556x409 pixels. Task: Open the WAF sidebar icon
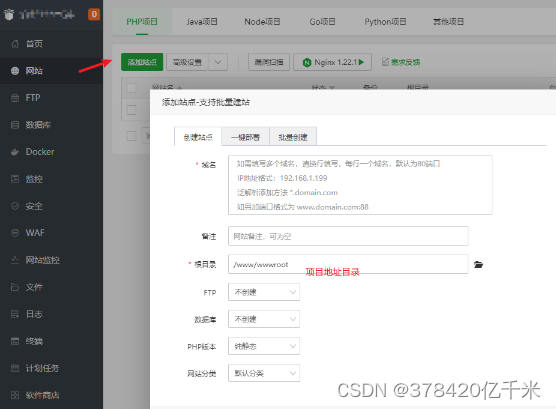pos(15,233)
